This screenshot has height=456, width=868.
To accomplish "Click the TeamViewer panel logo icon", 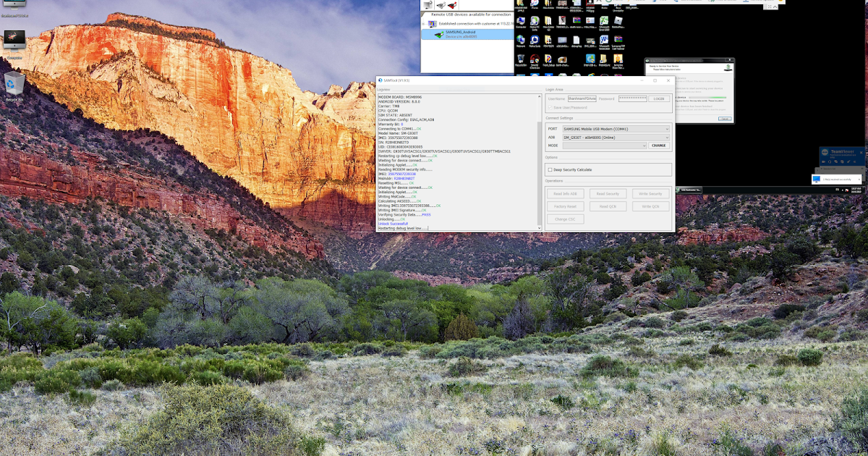I will [826, 153].
